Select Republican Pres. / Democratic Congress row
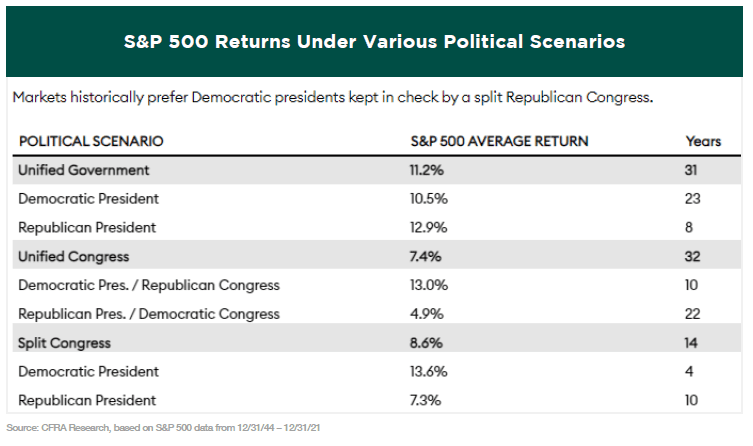 coord(149,314)
